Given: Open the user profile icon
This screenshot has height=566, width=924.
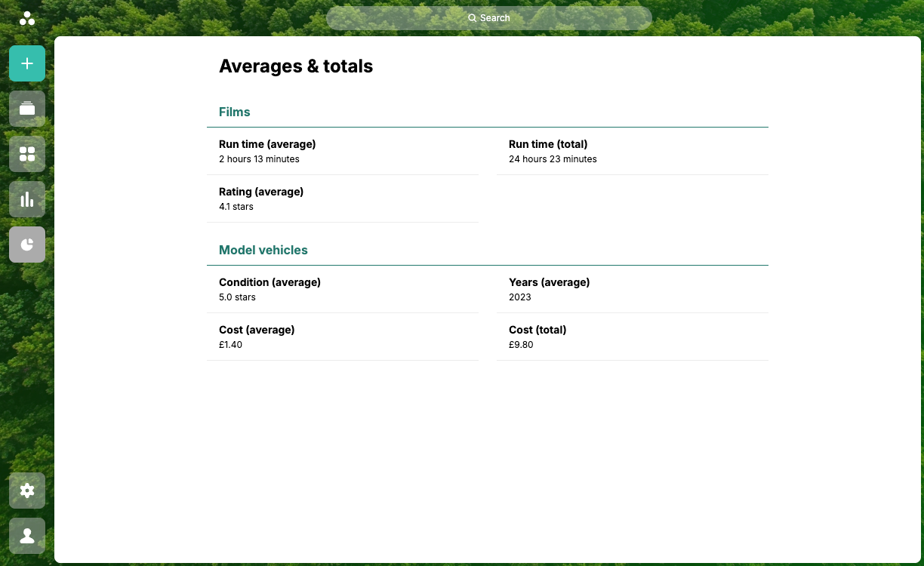Looking at the screenshot, I should 27,536.
